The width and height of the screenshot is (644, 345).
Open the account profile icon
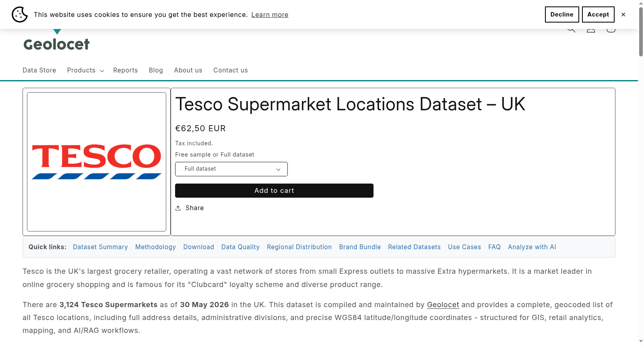[x=591, y=30]
